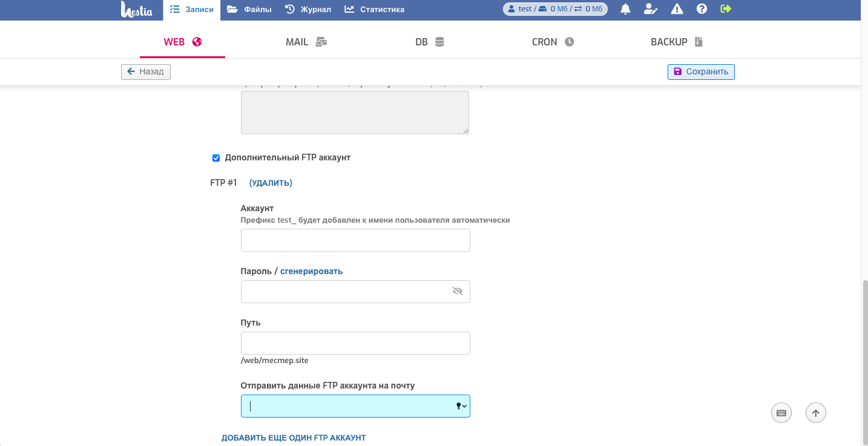
Task: Click the сгенерировать password link
Action: click(311, 271)
